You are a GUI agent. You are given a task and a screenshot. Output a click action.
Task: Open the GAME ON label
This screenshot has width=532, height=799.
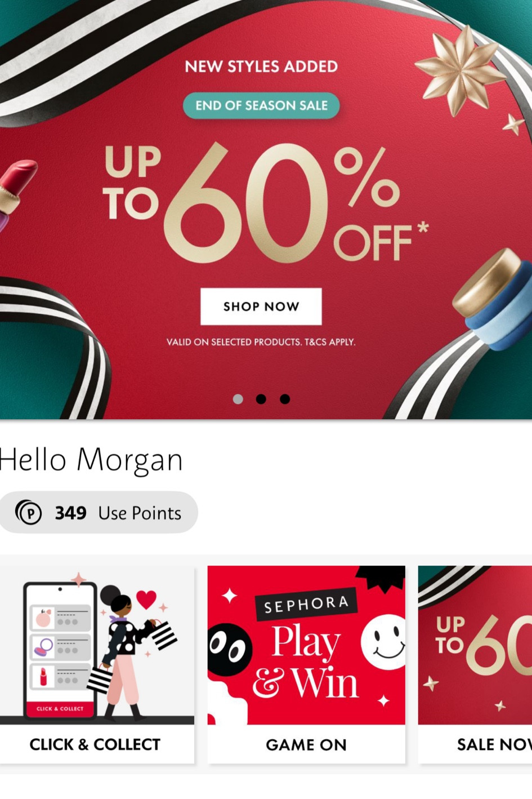(x=306, y=745)
